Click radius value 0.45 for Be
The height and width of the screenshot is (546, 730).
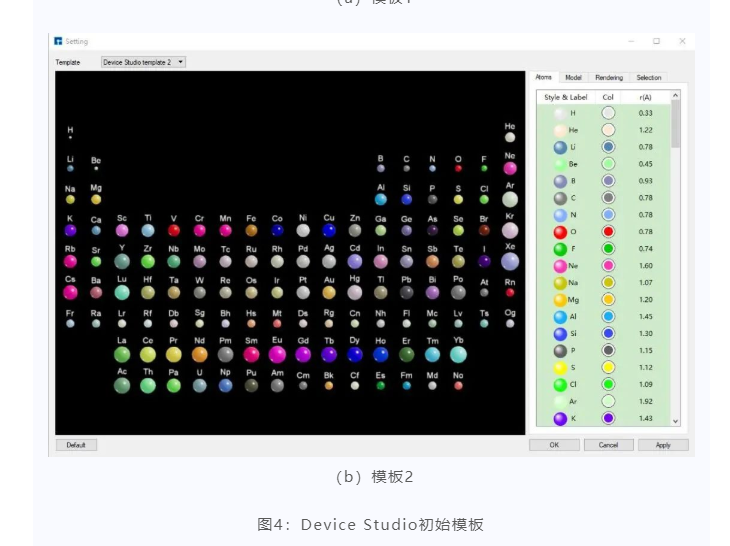[645, 164]
